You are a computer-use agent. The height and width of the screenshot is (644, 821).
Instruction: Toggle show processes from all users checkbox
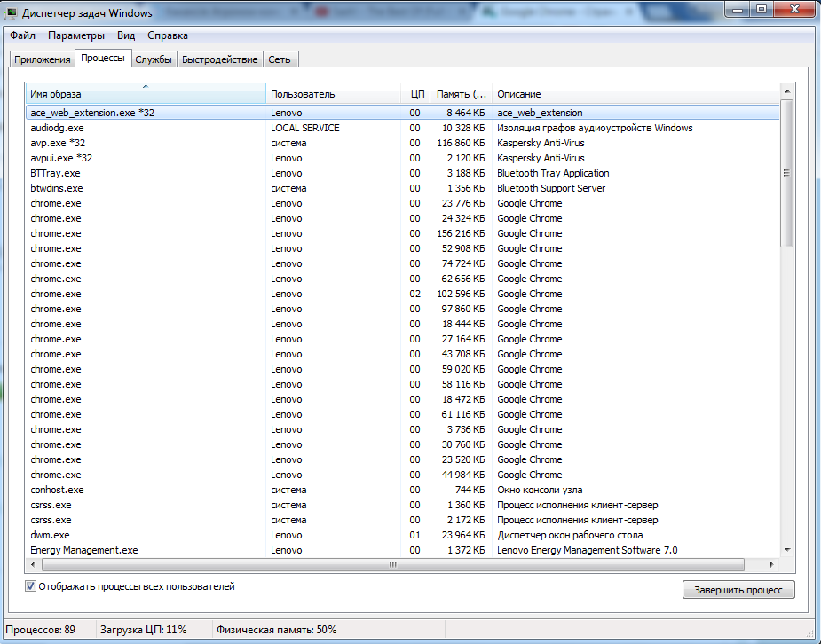(30, 586)
